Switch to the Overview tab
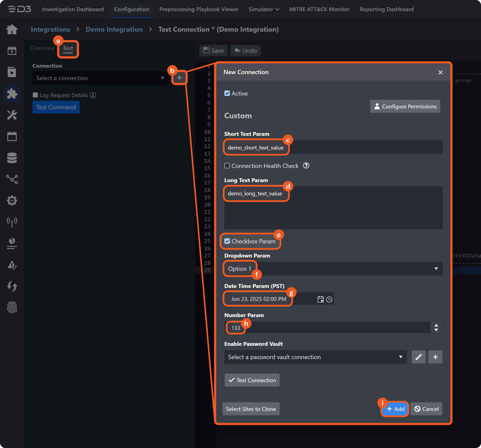The width and height of the screenshot is (481, 448). [x=43, y=48]
